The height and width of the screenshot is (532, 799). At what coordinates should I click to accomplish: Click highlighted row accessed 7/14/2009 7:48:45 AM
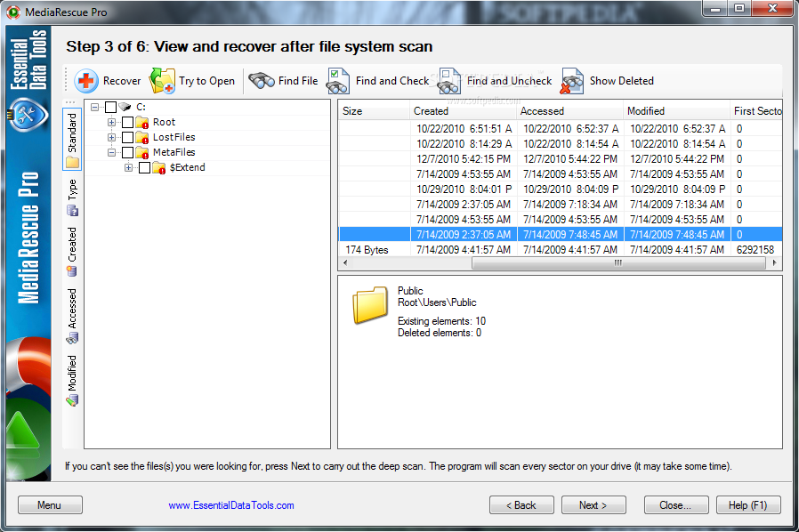(x=561, y=234)
